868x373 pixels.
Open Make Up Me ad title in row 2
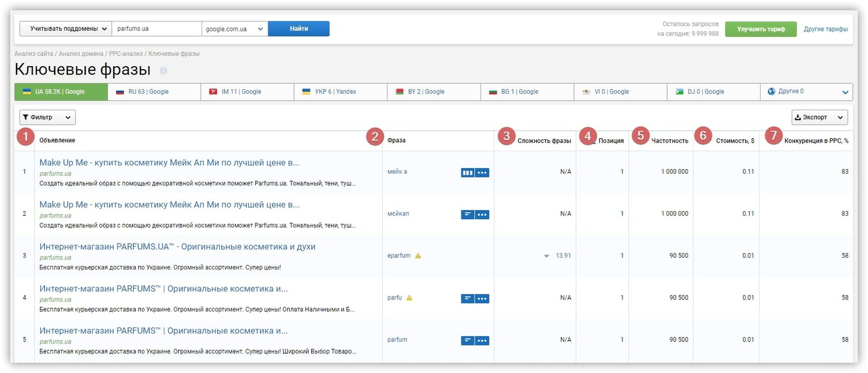coord(169,204)
